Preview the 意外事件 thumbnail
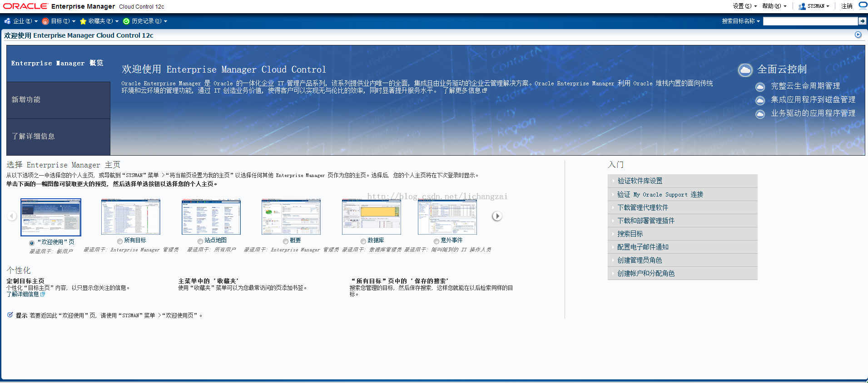Image resolution: width=868 pixels, height=383 pixels. click(447, 217)
